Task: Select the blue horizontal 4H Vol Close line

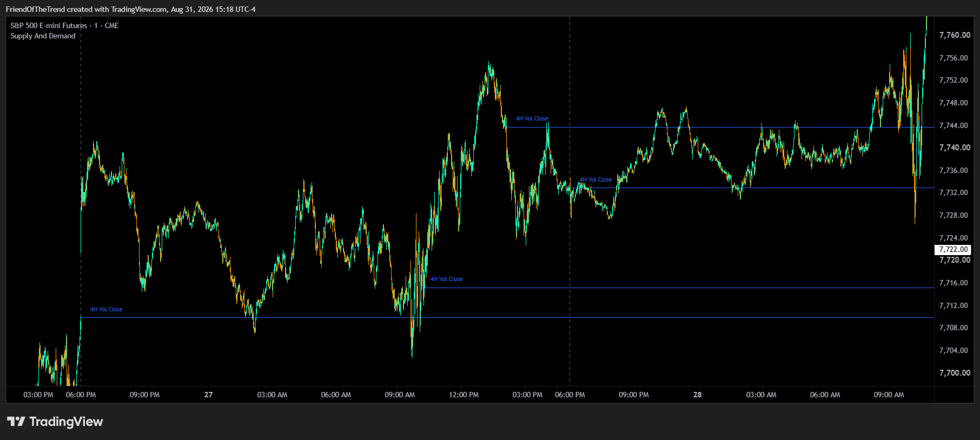Action: pyautogui.click(x=679, y=288)
